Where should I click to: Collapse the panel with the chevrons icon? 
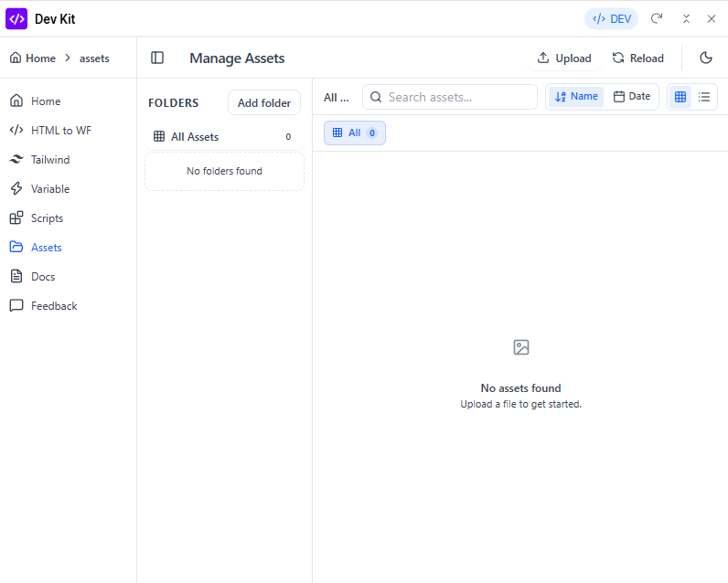[x=686, y=18]
